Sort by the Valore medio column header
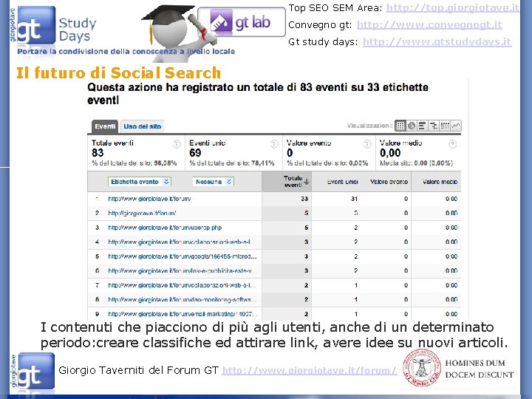 pyautogui.click(x=440, y=182)
